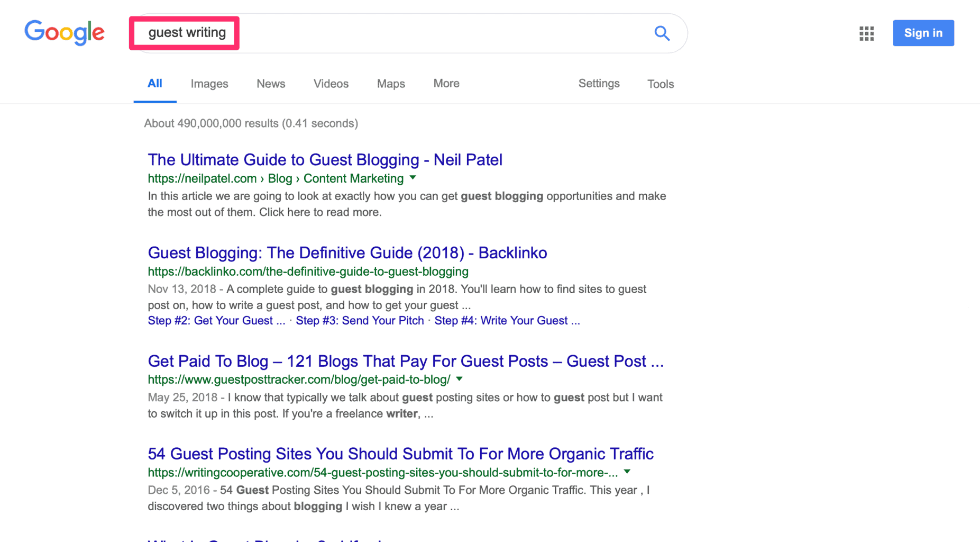Click the backlinko.com green URL

308,272
